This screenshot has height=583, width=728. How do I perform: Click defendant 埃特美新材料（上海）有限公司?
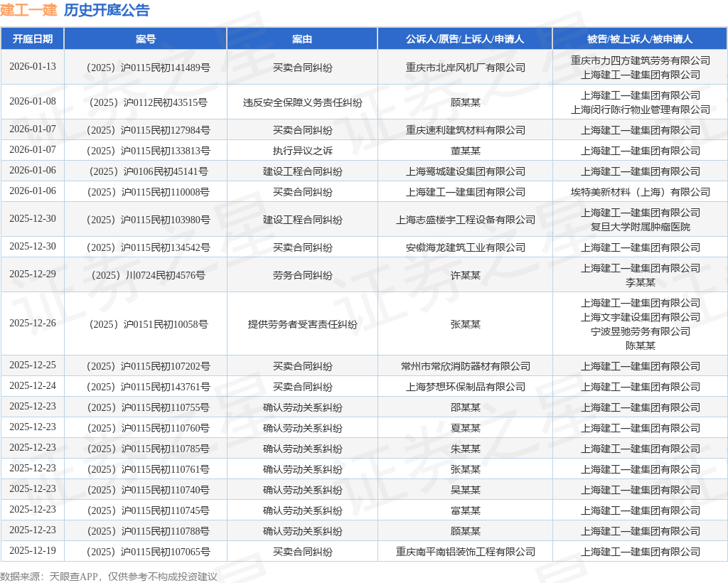[641, 192]
